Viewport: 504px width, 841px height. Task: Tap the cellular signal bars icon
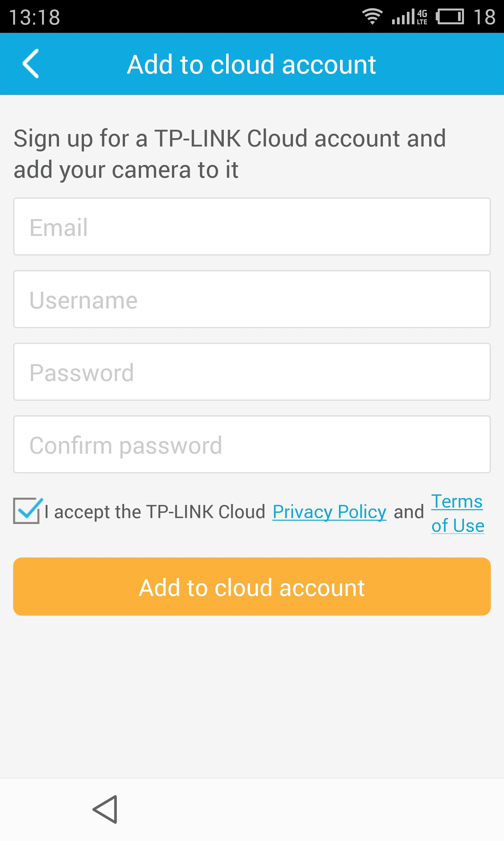point(403,17)
